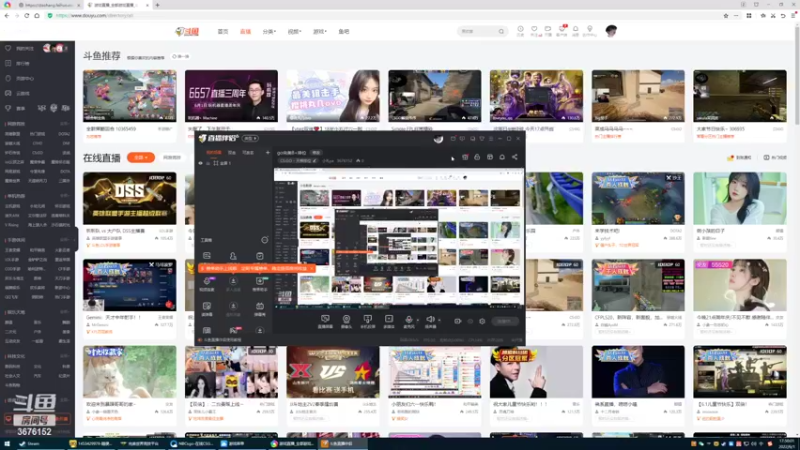
Task: Add screen capture source from bottom toolbar
Action: (325, 321)
